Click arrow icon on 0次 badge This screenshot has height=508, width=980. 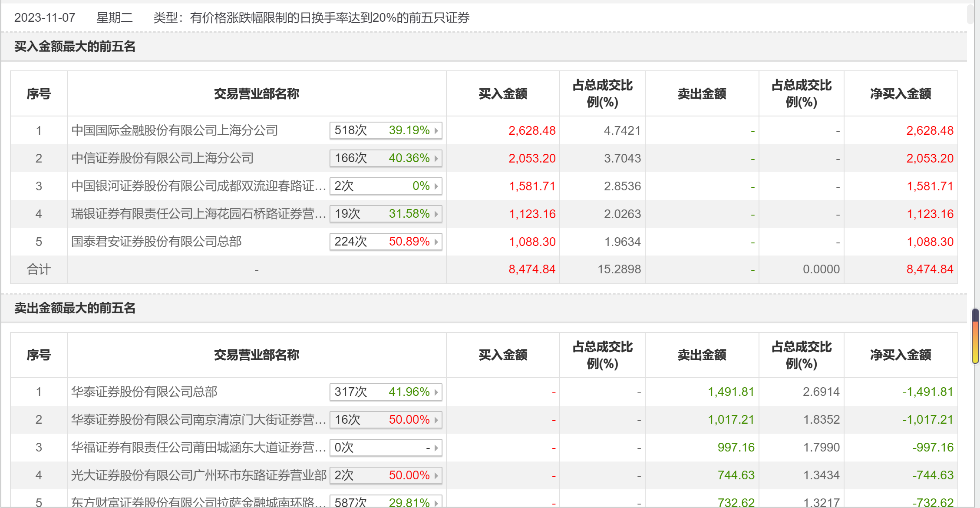pos(436,448)
